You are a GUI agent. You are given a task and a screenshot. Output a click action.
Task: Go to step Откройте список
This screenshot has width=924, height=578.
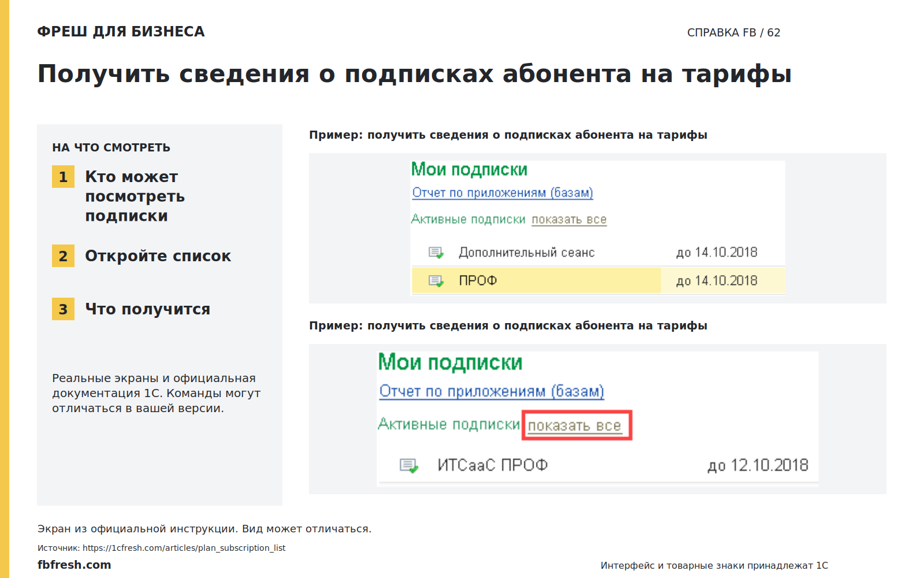pyautogui.click(x=141, y=256)
